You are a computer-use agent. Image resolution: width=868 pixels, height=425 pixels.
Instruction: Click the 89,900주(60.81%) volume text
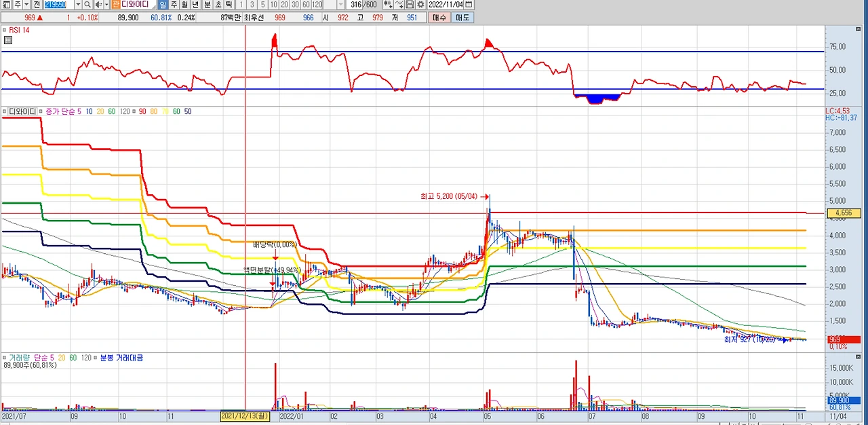pyautogui.click(x=30, y=365)
